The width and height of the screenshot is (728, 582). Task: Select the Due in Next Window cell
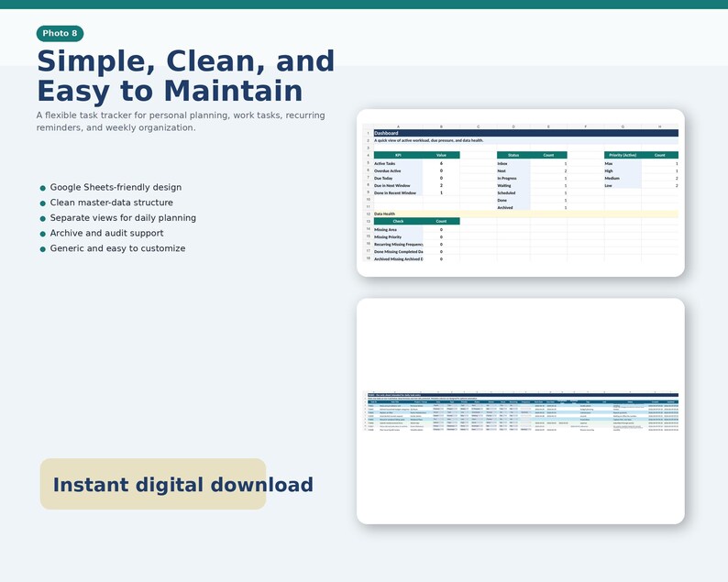(398, 186)
